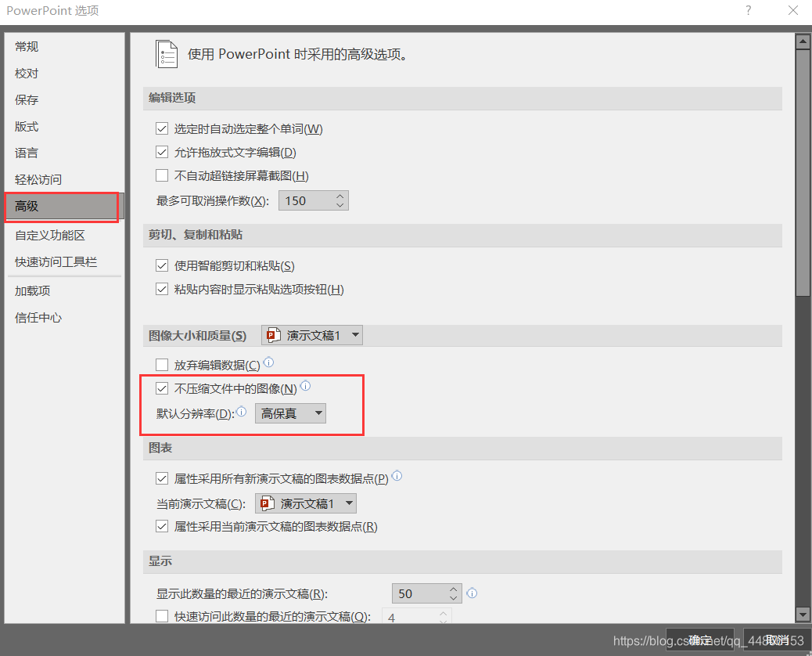
Task: Click info icon beside 默认分辨率
Action: point(241,412)
